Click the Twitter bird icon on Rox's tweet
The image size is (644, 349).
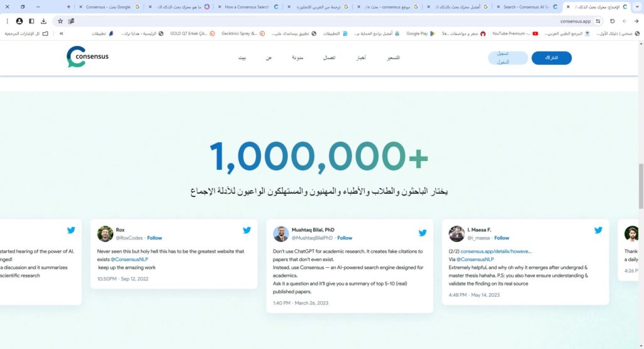pos(247,231)
